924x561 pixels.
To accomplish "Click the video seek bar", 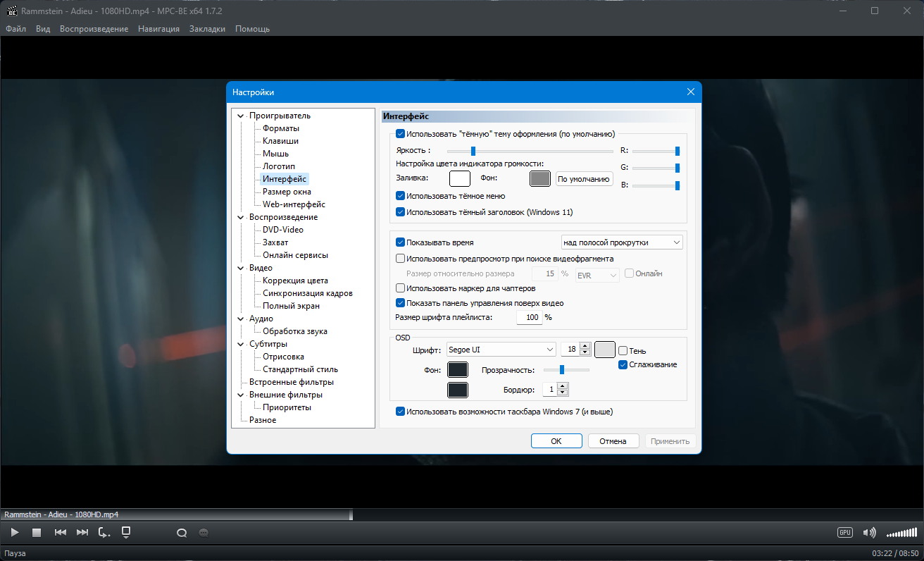I will pos(462,514).
